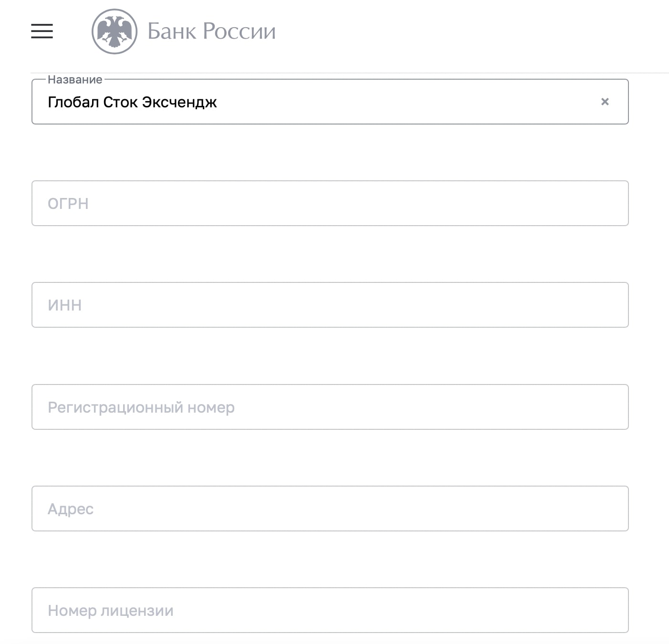Click the Номер лицензии placeholder text
669x644 pixels.
[x=110, y=611]
